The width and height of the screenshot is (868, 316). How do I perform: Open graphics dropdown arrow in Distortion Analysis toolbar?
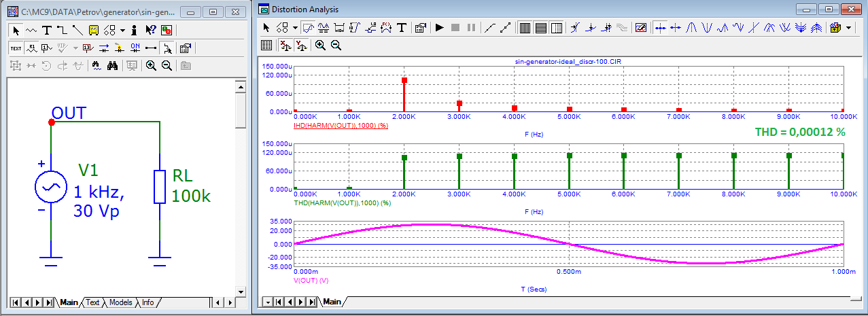295,28
